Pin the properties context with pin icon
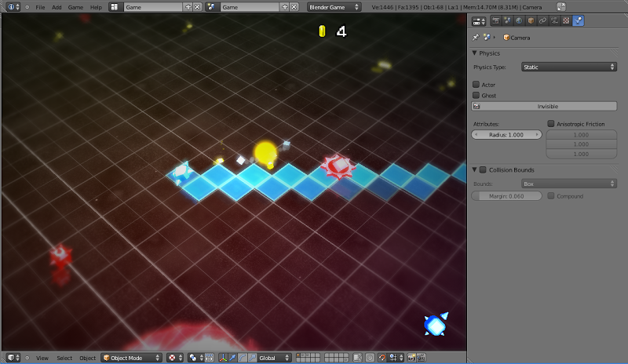Viewport: 628px width, 364px height. point(476,37)
